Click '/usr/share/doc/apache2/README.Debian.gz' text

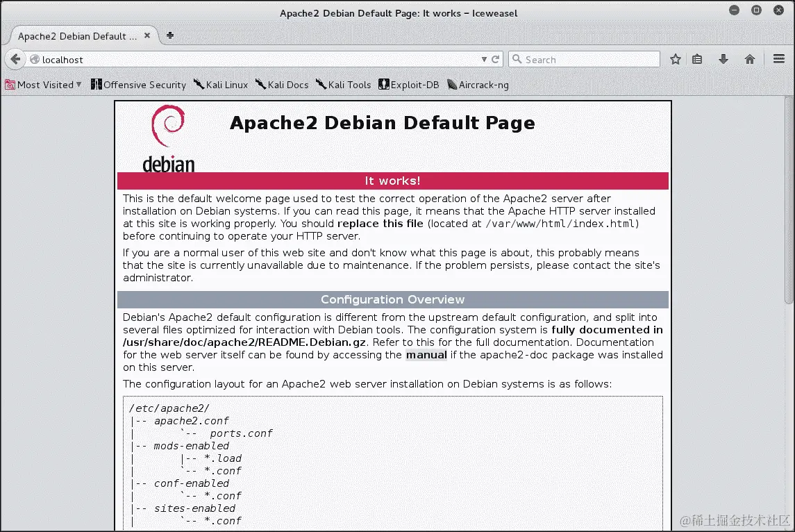pyautogui.click(x=244, y=342)
